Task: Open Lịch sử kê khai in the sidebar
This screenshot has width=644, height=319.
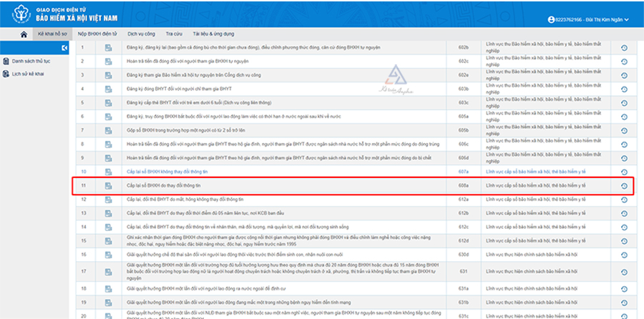Action: coord(29,74)
